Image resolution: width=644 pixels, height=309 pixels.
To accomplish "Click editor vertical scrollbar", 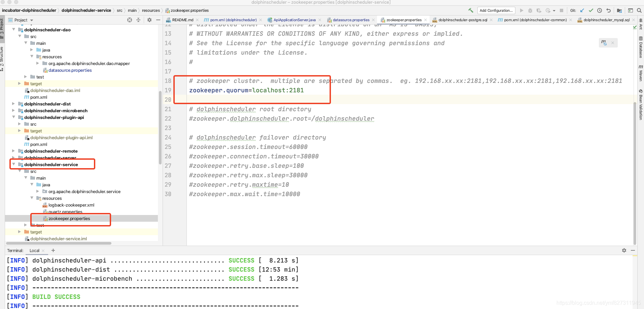I will tap(635, 173).
